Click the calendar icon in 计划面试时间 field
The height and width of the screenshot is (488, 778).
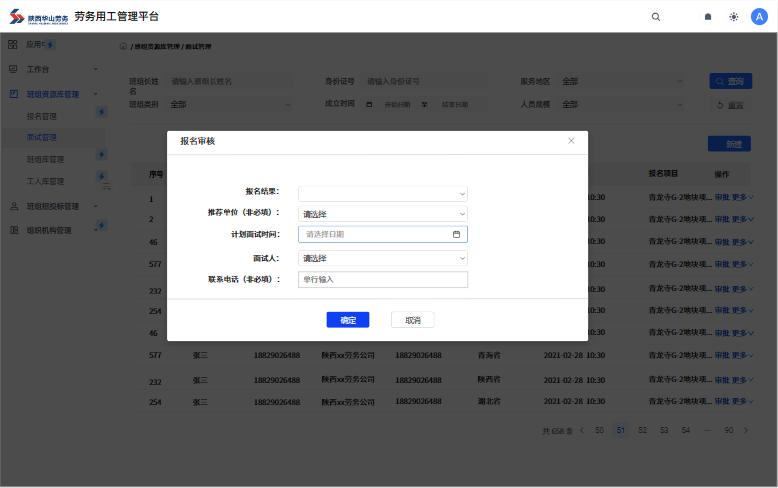[x=457, y=234]
